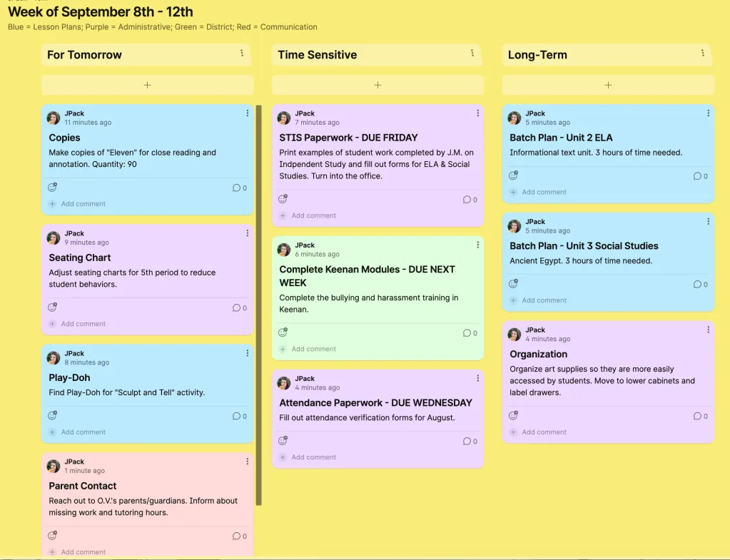Viewport: 730px width, 560px height.
Task: Add a reaction to Attendance Paperwork card
Action: (x=283, y=440)
